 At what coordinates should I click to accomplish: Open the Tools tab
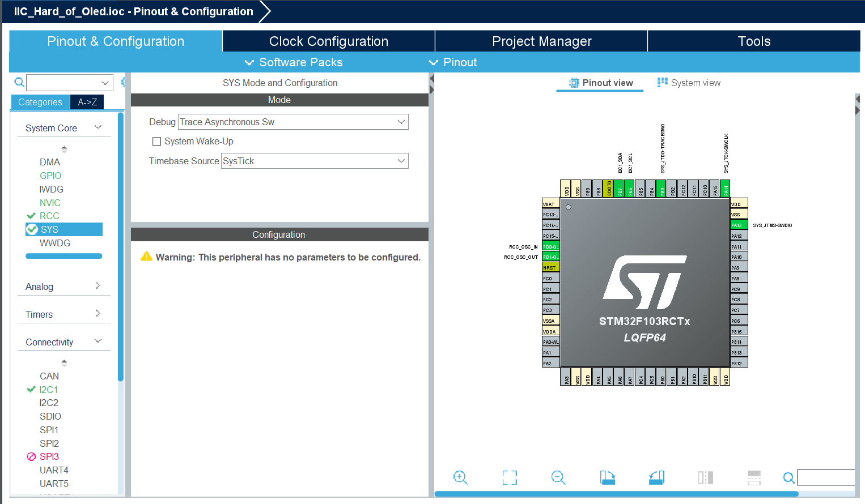pos(754,41)
